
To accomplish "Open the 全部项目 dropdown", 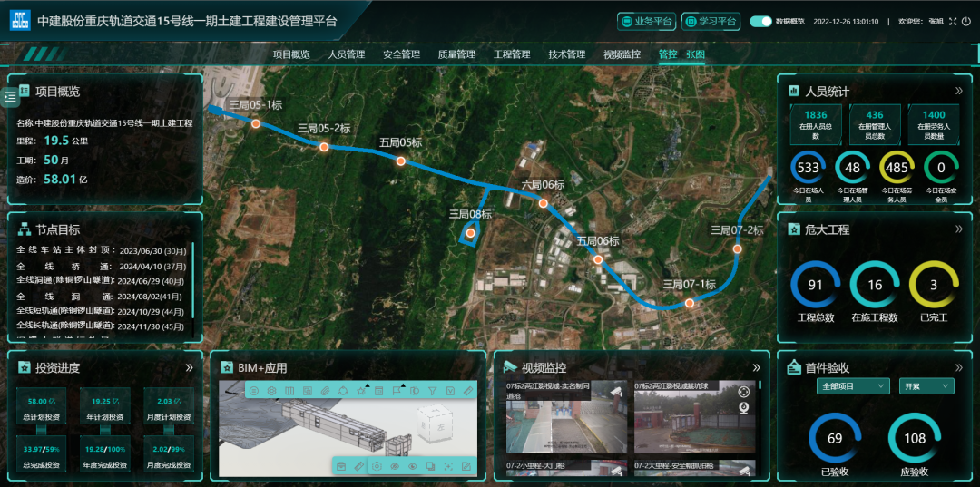I will click(852, 385).
